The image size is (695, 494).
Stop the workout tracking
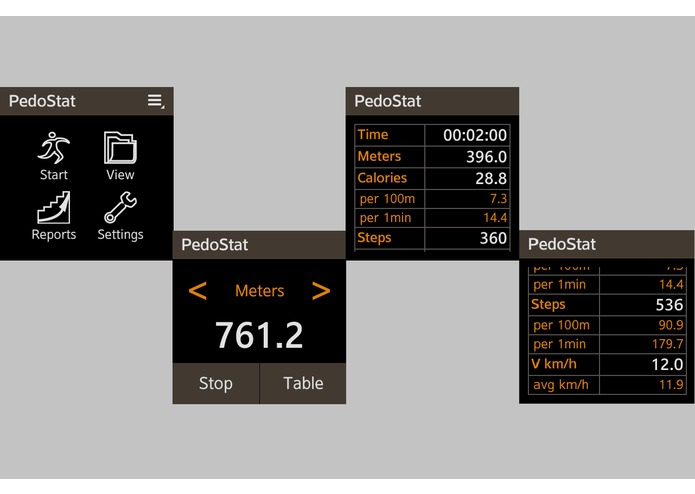coord(216,383)
